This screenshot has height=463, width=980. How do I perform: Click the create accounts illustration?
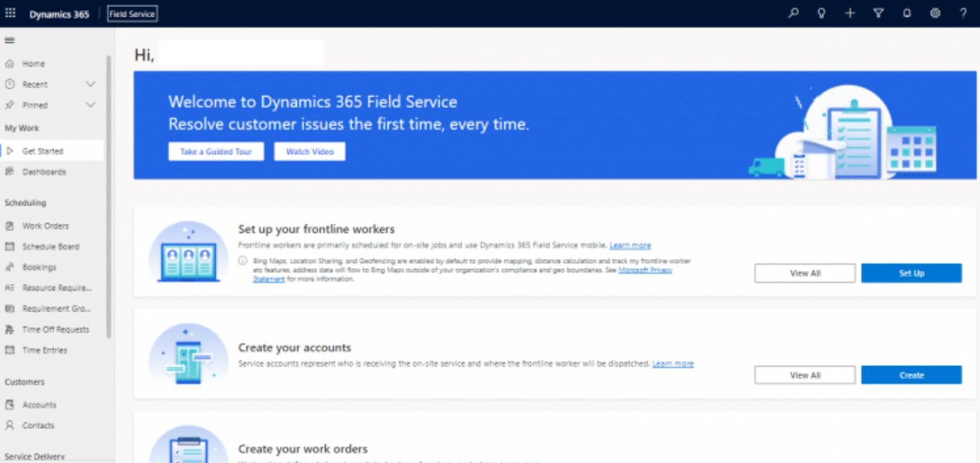click(189, 354)
